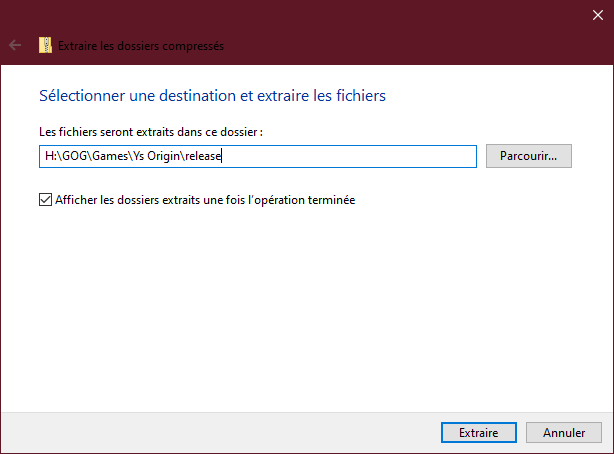Click the 'Extraire les dossiers compressés' title text
The image size is (614, 454).
coord(141,45)
